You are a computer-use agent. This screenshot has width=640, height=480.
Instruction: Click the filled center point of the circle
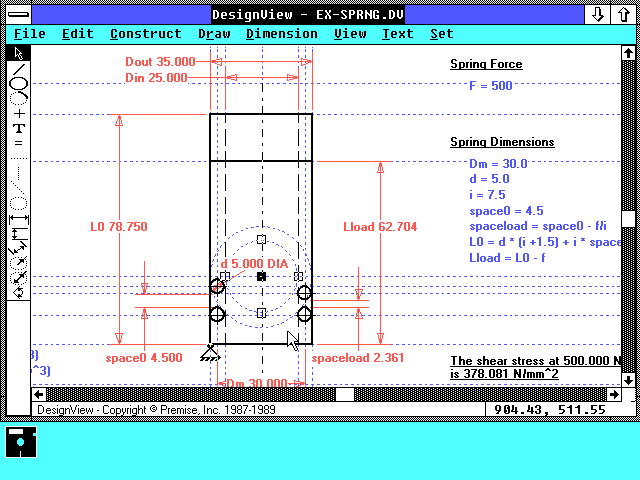(262, 277)
